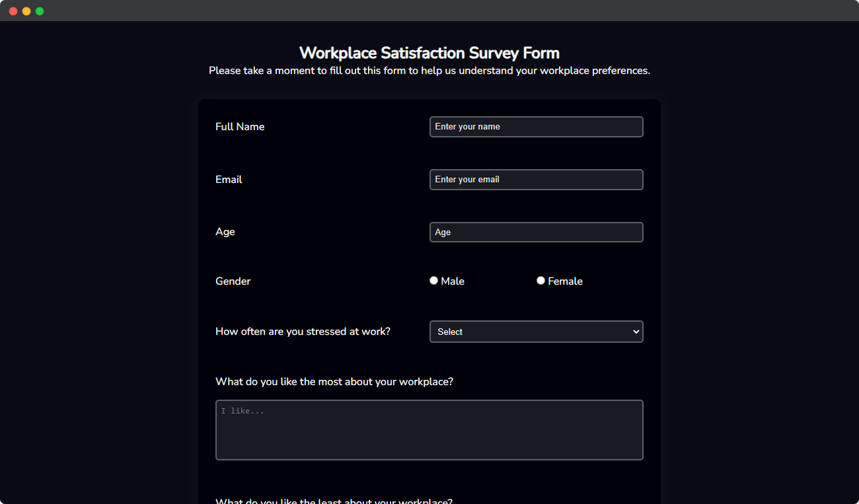Click the green maximize window button
This screenshot has height=504, width=859.
tap(40, 11)
